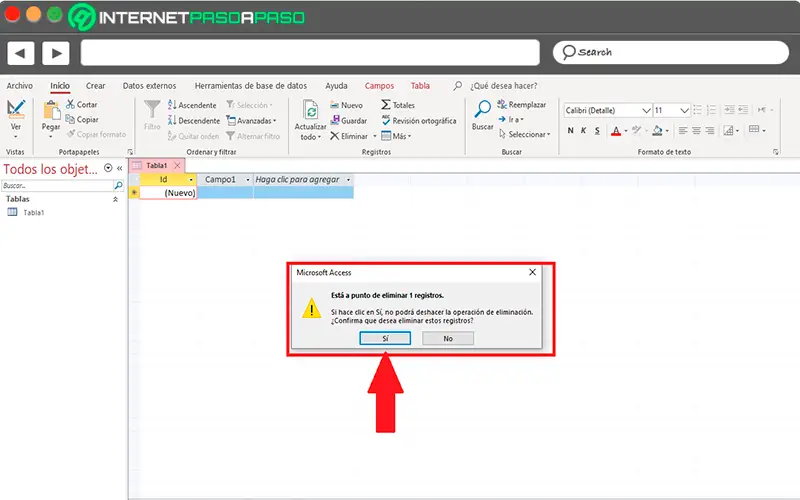Close the Microsoft Access dialog

point(532,272)
